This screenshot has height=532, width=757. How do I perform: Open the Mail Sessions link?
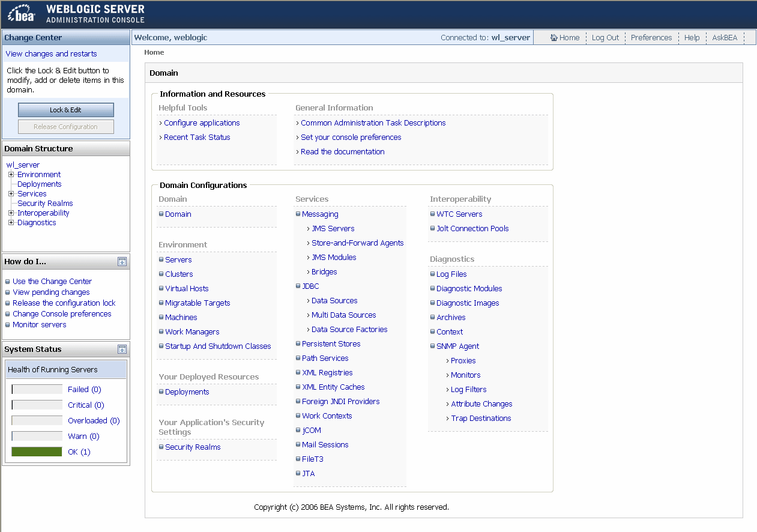pyautogui.click(x=325, y=445)
